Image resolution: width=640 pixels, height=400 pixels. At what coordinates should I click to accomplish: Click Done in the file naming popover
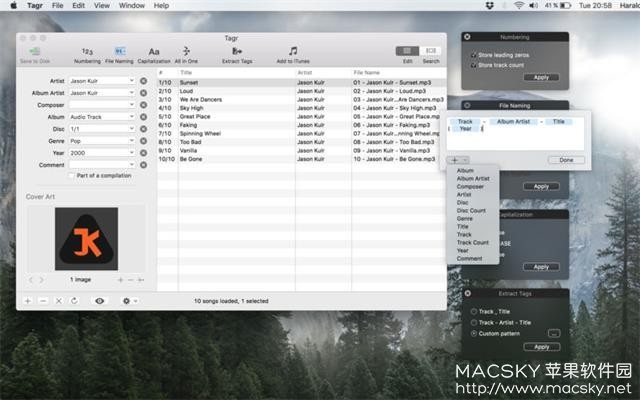coord(566,160)
